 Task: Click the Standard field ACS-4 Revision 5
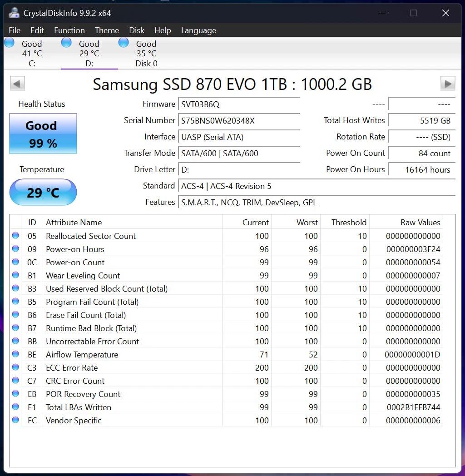tap(317, 186)
